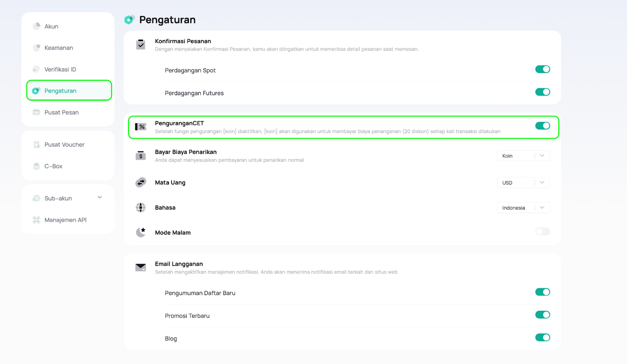The image size is (627, 364).
Task: Click the Akun pie icon in sidebar
Action: point(36,26)
